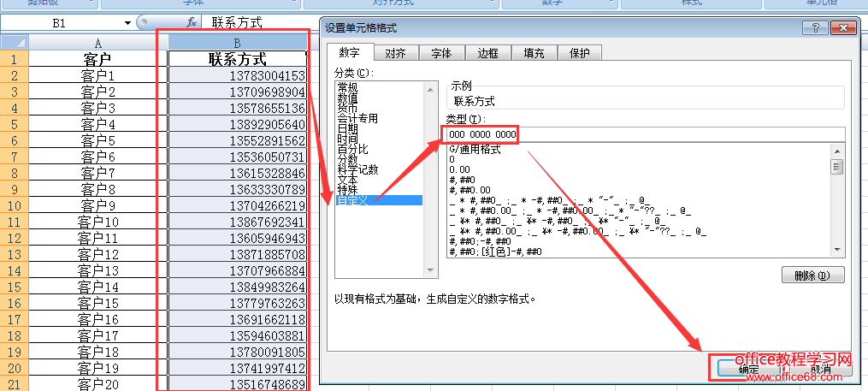Select row 1 header
Viewport: 868px width, 391px height.
tap(15, 59)
